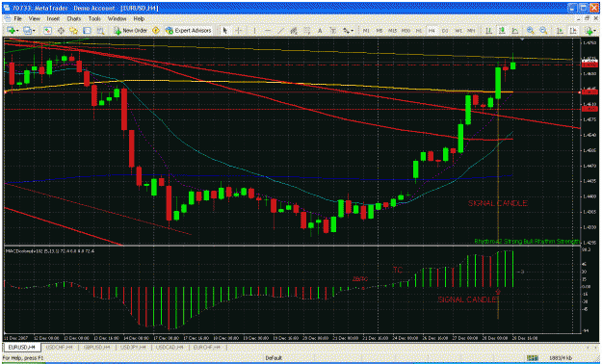Click the New Chart icon

click(11, 31)
